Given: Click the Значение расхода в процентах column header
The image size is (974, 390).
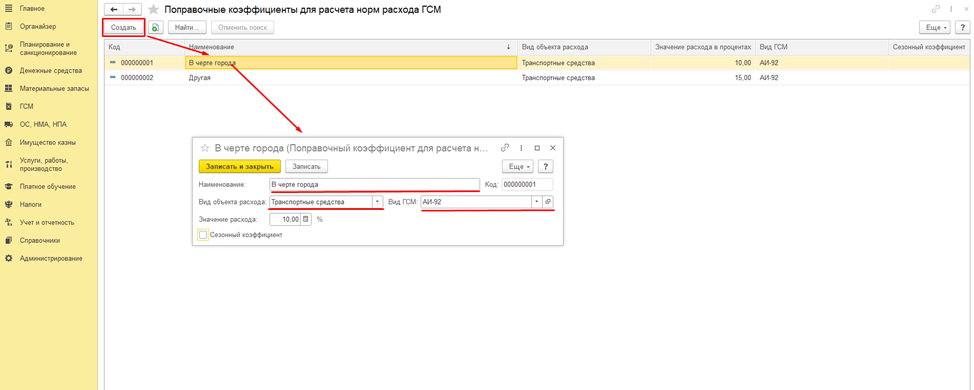Looking at the screenshot, I should (703, 47).
